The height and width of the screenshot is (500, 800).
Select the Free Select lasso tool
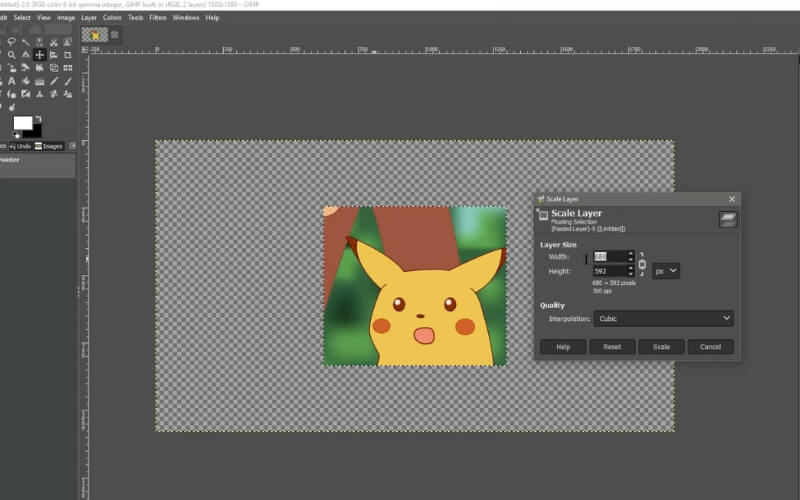tap(11, 42)
